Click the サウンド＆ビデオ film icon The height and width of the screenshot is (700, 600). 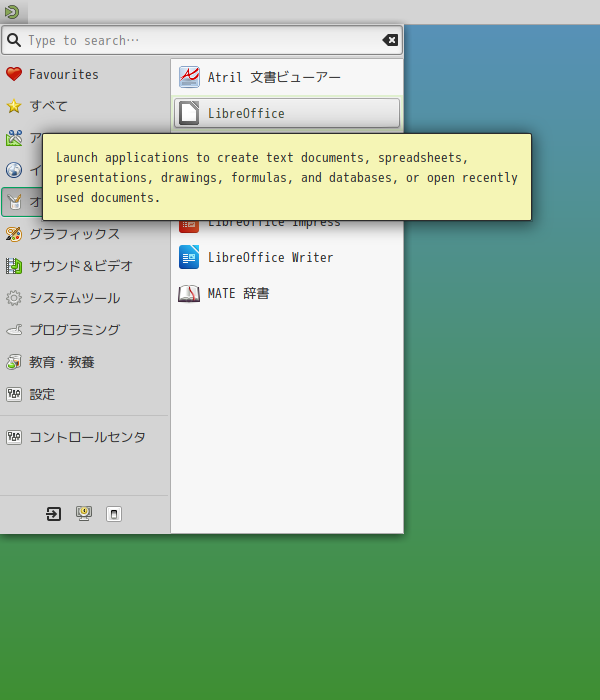(x=14, y=266)
